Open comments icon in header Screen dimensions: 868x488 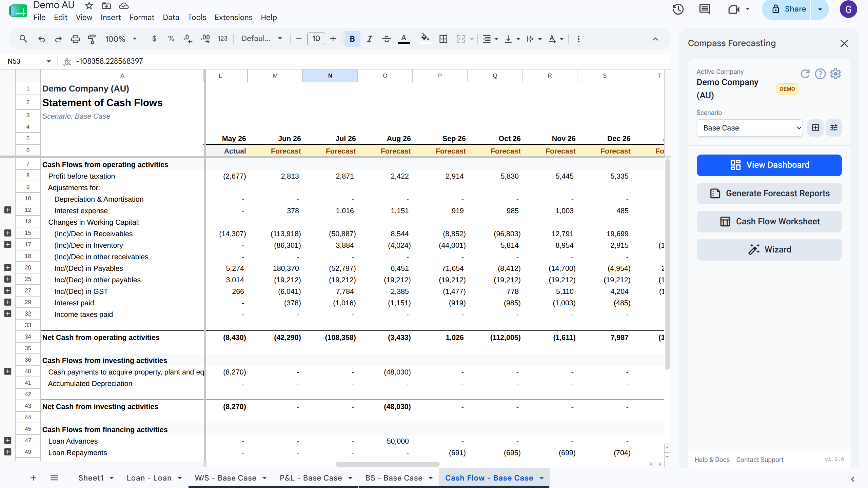(x=705, y=9)
